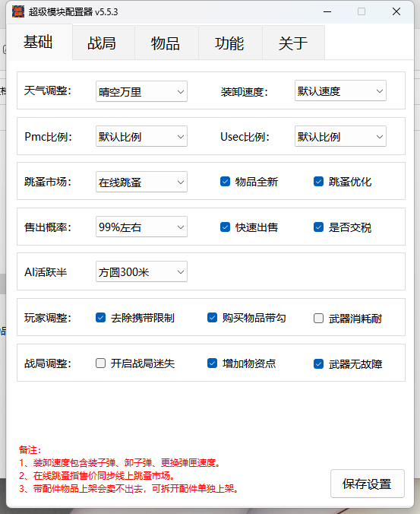Screen dimensions: 420x514
Task: Expand the 跳蚤市场 dropdown
Action: (141, 182)
